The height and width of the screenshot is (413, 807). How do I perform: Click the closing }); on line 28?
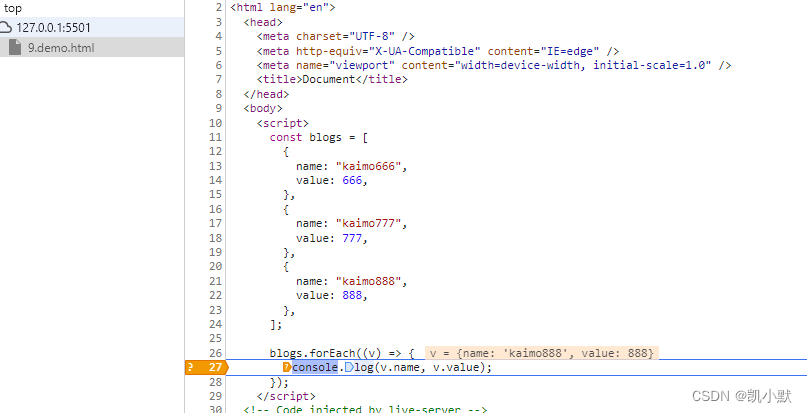tap(279, 382)
